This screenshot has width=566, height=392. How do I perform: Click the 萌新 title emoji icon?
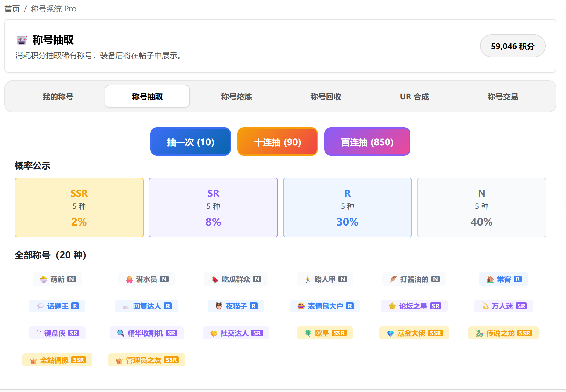point(44,279)
